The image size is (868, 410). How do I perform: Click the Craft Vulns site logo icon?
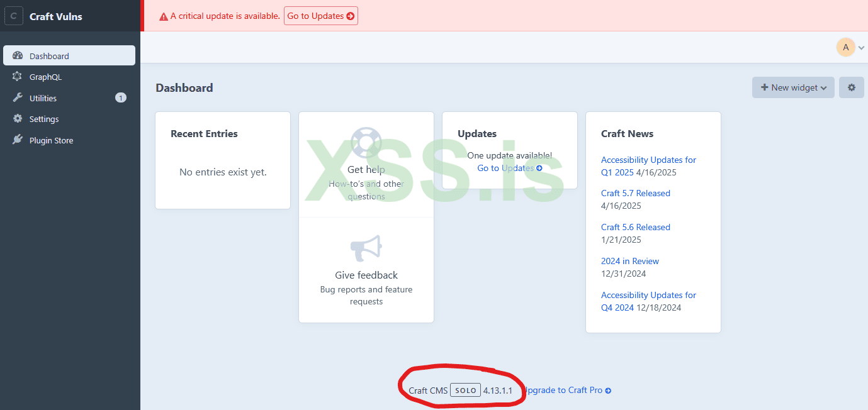(14, 16)
